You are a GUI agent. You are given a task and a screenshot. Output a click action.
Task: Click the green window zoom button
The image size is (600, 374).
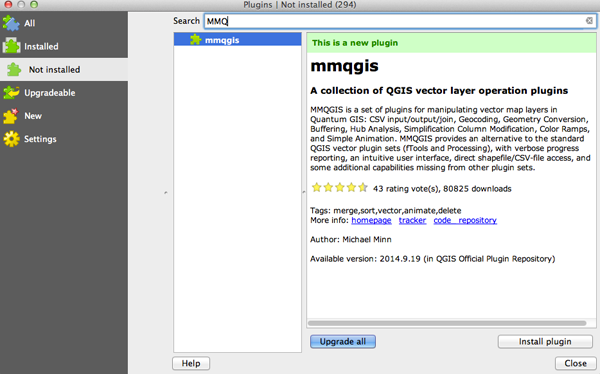34,4
